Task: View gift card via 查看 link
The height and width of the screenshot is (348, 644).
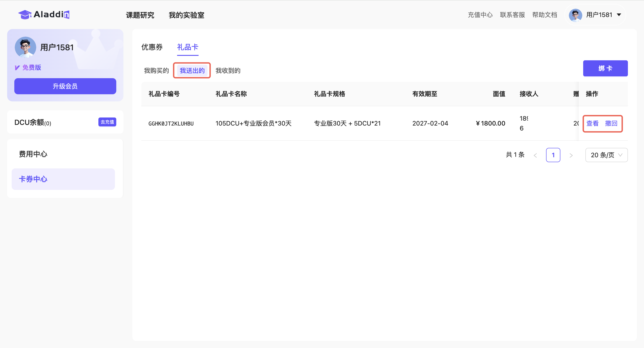Action: click(x=592, y=123)
